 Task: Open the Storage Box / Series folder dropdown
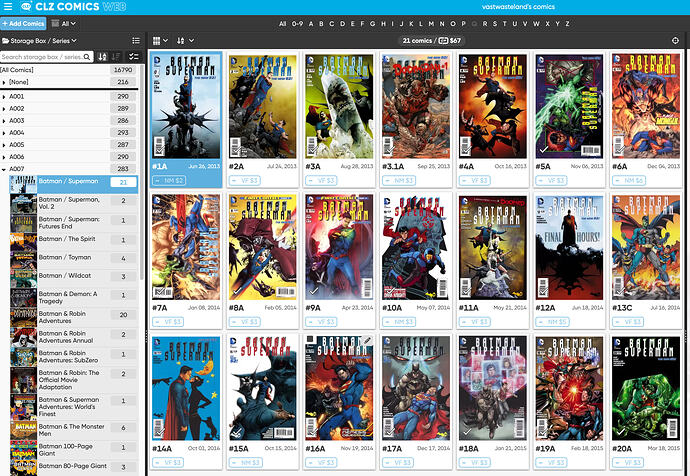coord(40,40)
